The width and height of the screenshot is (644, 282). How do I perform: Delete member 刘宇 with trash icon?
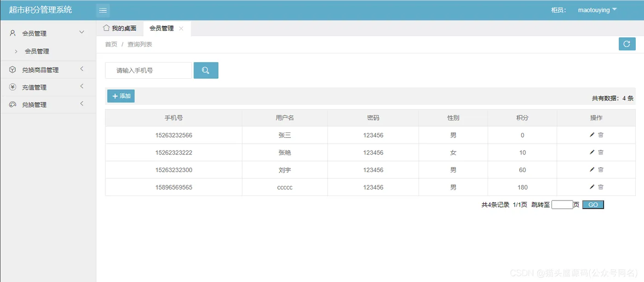point(601,170)
